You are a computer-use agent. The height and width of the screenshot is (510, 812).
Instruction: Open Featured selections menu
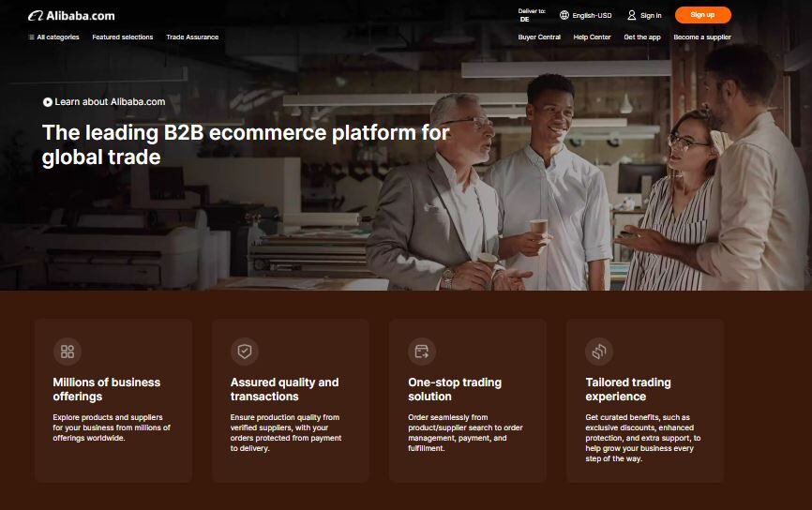123,37
